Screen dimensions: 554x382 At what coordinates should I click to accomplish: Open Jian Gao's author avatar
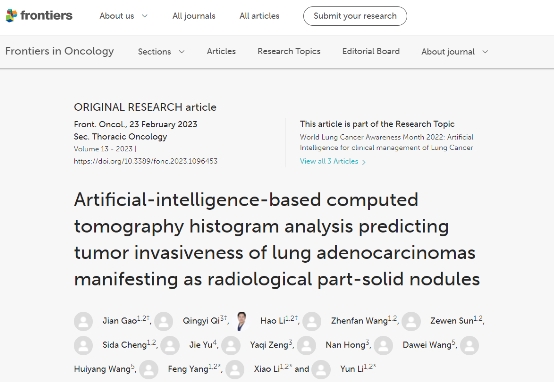pyautogui.click(x=83, y=321)
